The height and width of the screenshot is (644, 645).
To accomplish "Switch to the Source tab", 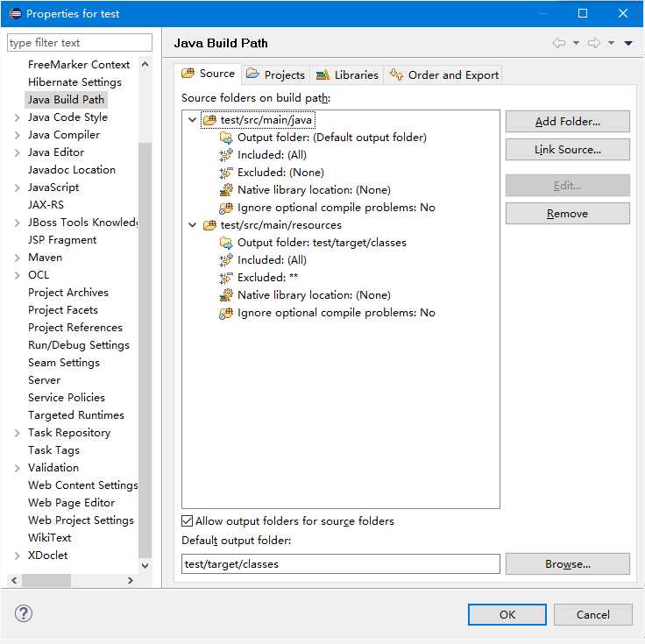I will click(209, 74).
